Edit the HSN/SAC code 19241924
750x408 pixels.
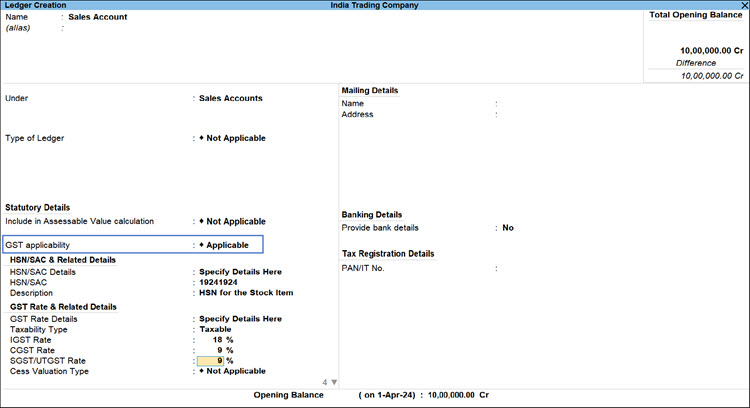tap(218, 283)
